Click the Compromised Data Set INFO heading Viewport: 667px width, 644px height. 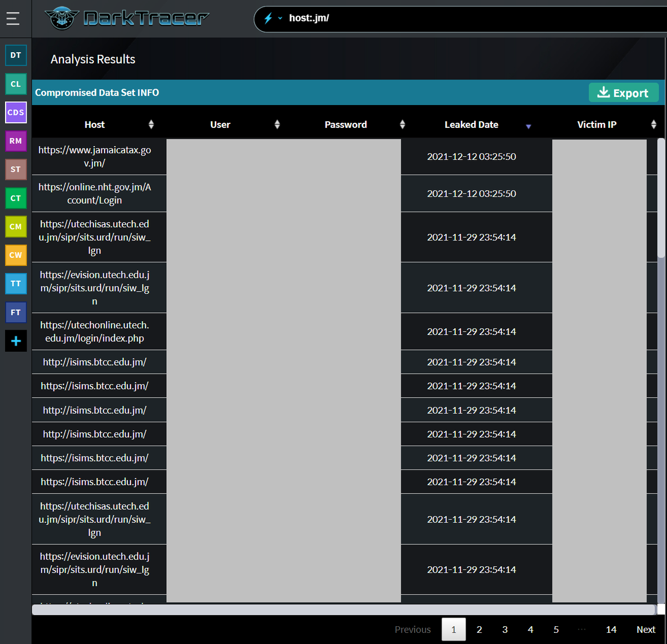click(97, 93)
